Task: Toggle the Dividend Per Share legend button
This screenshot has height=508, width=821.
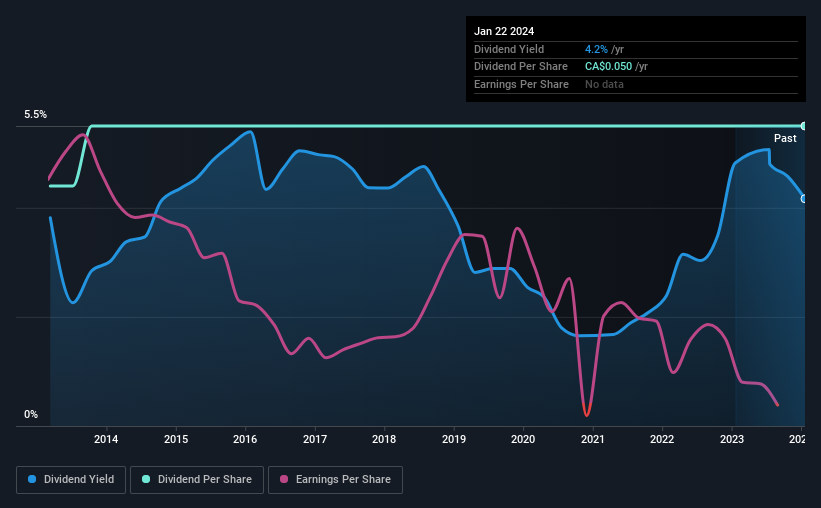Action: [197, 480]
